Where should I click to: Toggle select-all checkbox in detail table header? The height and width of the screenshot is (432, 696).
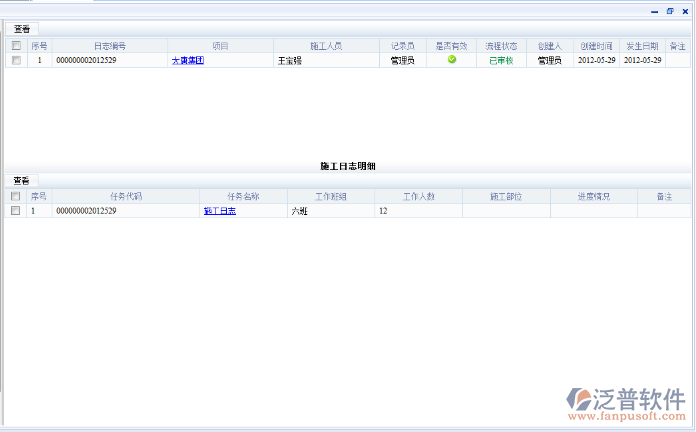15,196
